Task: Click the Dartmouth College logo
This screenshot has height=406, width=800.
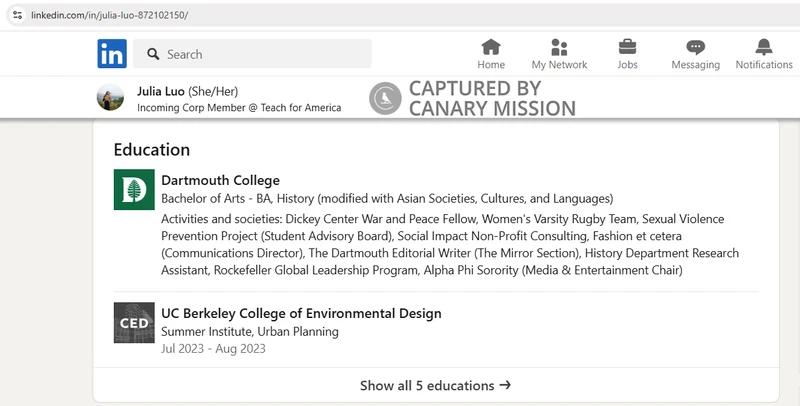Action: (x=134, y=190)
